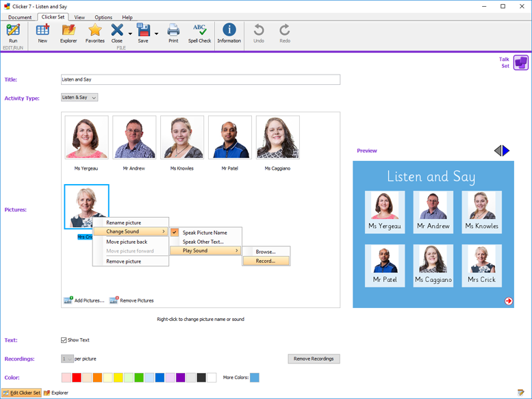Create a New clicker set

(42, 33)
